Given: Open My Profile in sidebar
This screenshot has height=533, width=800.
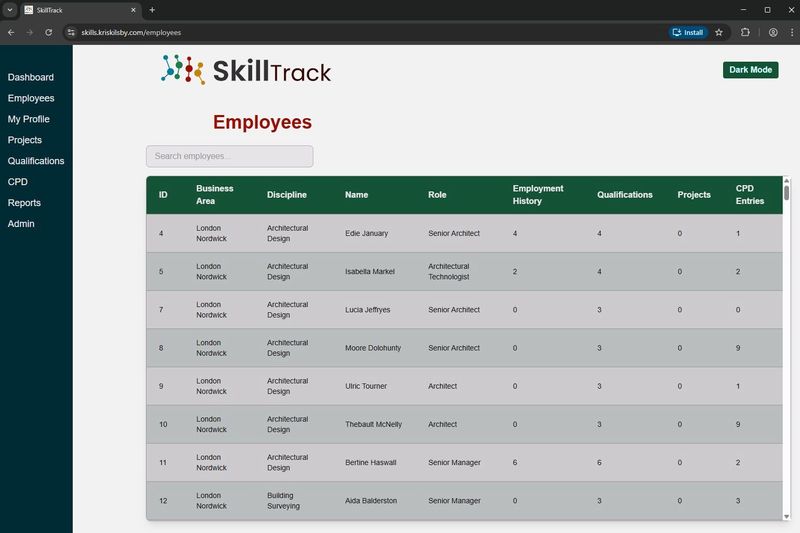Looking at the screenshot, I should (29, 119).
